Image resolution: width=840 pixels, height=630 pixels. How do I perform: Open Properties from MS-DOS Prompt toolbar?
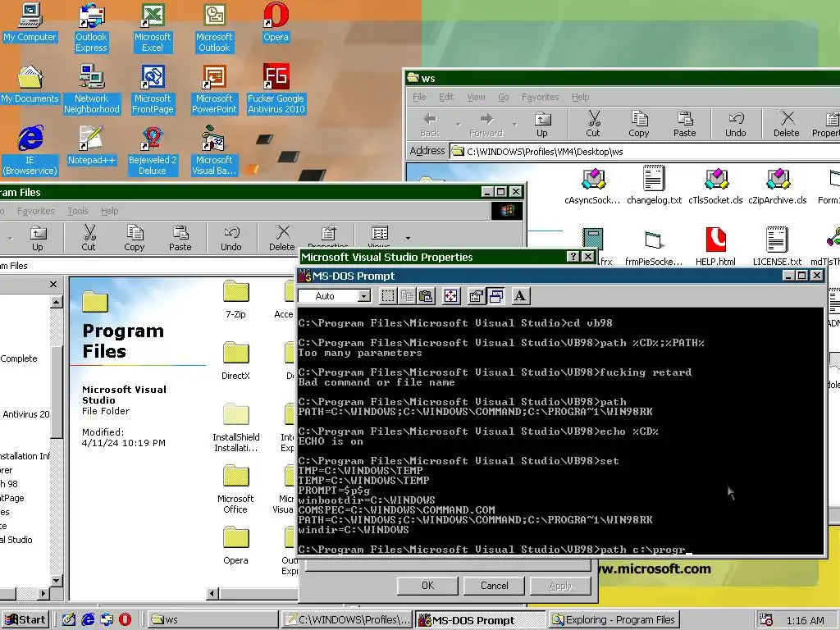tap(476, 295)
